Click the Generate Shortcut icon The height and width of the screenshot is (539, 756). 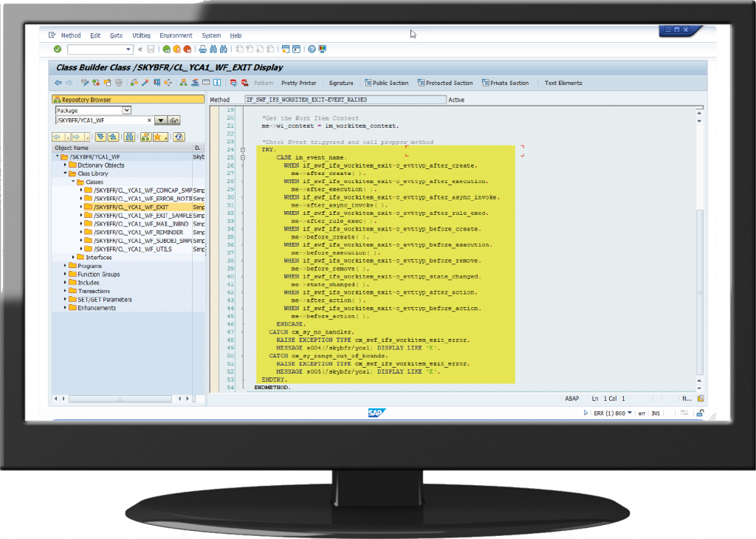pyautogui.click(x=296, y=49)
